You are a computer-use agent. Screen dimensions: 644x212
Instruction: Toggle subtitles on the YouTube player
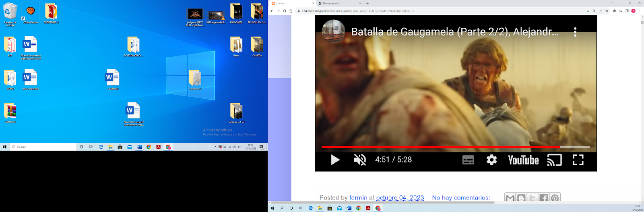coord(468,160)
